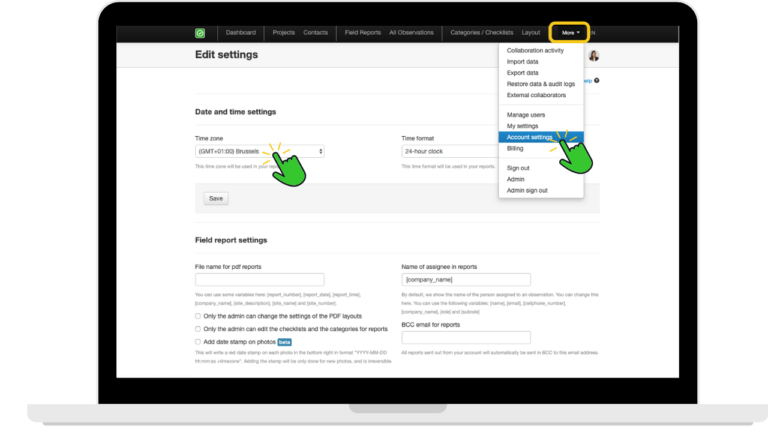Click the File name for pdf reports field
Screen dimensions: 768x432
(260, 280)
